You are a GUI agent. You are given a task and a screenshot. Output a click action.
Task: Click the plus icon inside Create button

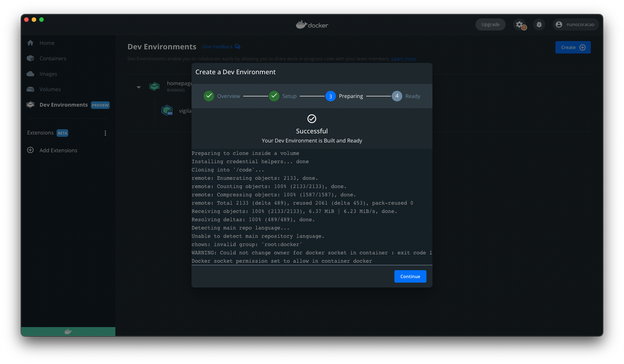[x=583, y=47]
